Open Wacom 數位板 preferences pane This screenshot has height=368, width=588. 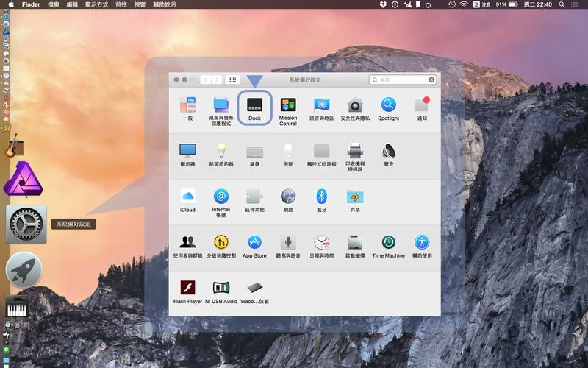pos(254,291)
